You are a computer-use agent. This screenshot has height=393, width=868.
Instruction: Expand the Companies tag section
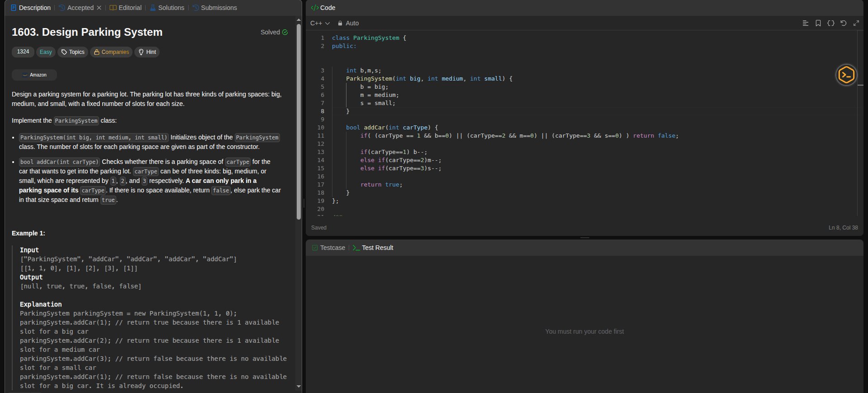pyautogui.click(x=111, y=52)
